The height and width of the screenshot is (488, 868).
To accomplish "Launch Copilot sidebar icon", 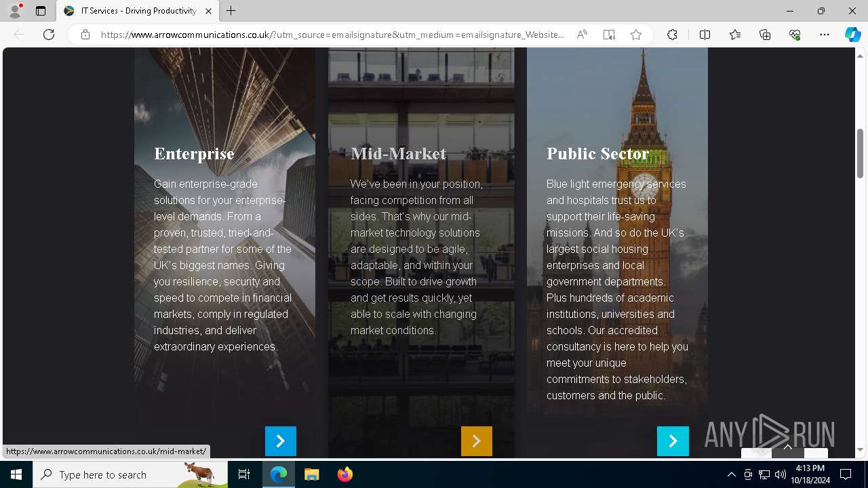I will click(852, 35).
